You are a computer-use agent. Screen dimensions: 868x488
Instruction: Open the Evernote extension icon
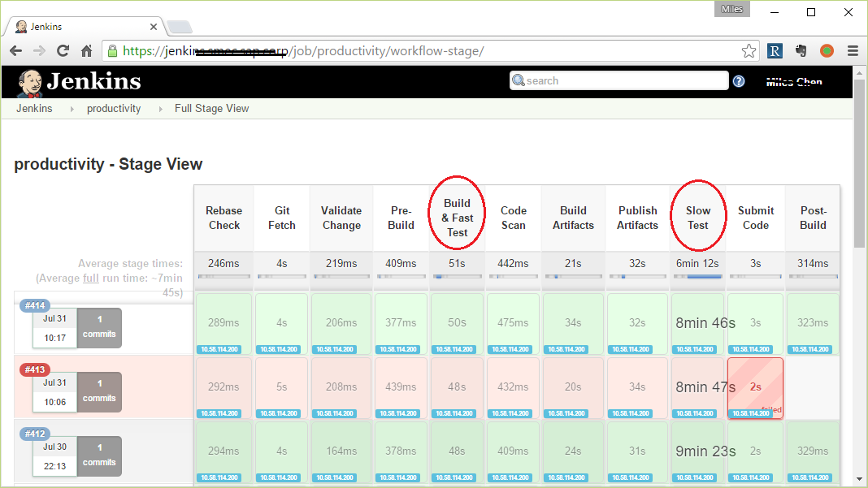801,51
